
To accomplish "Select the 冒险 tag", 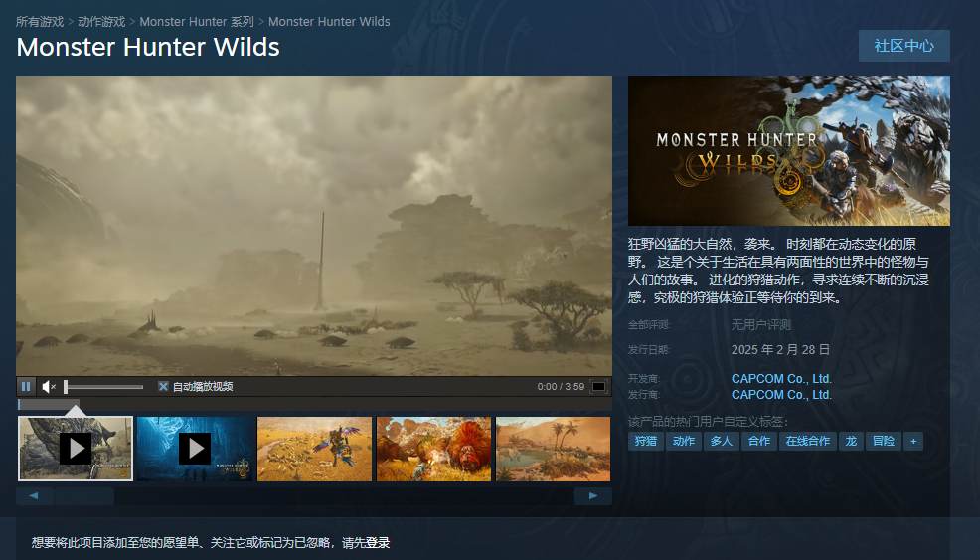I will 884,441.
